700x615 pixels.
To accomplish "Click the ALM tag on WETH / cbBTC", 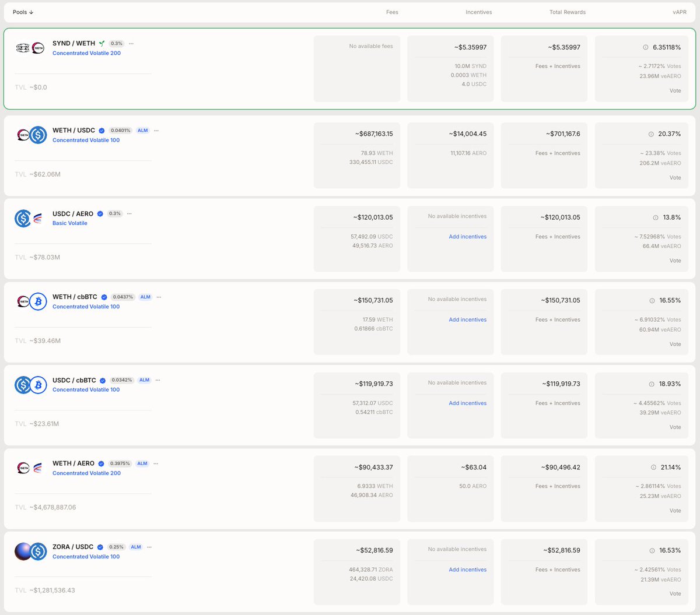I will coord(145,297).
